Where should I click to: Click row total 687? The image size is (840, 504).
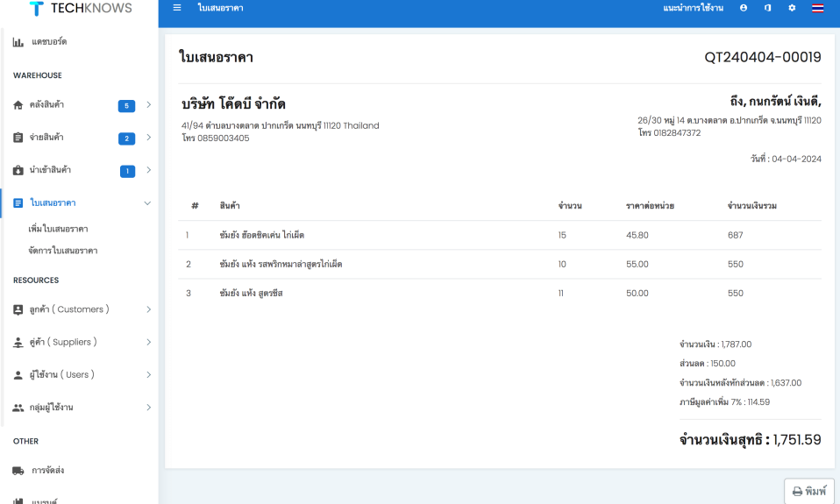click(x=735, y=235)
